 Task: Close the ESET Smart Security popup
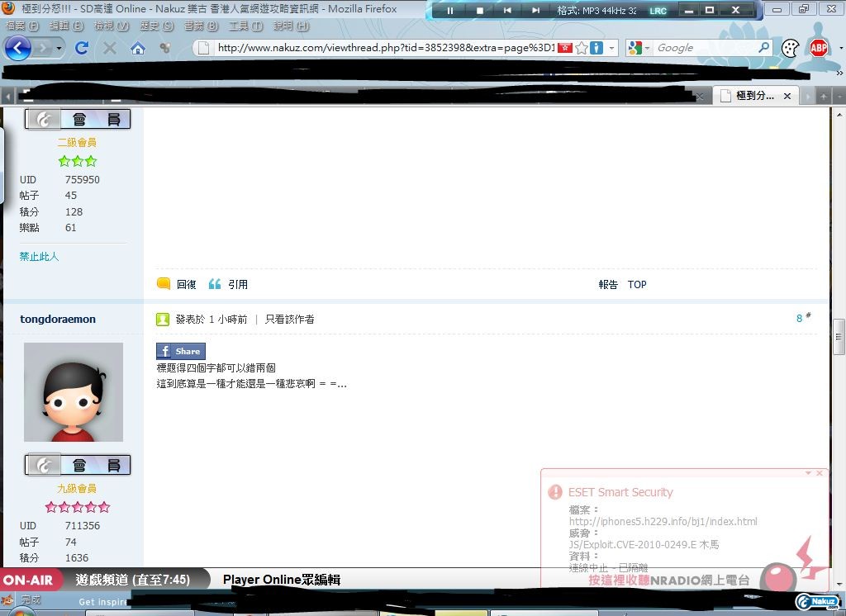tap(820, 473)
